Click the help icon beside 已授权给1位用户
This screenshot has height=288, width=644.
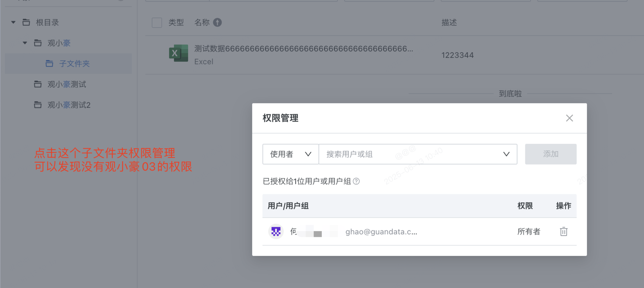(356, 181)
